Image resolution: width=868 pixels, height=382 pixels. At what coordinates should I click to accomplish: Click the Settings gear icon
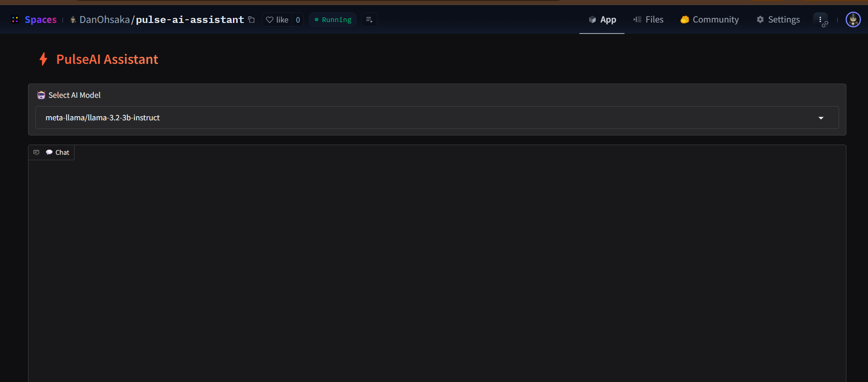[x=760, y=19]
